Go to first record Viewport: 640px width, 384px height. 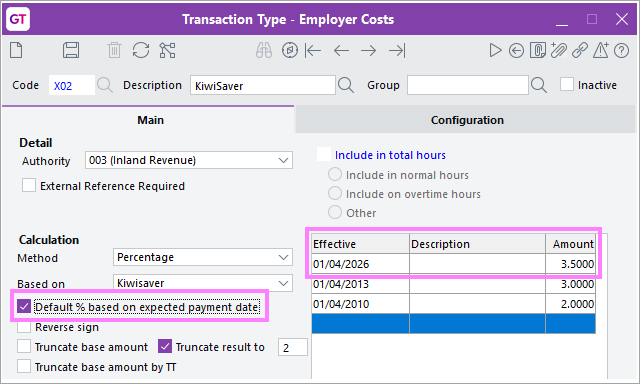point(313,51)
